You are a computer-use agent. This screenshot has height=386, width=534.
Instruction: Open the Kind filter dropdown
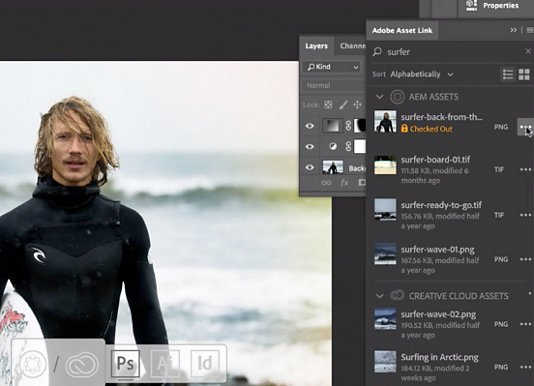coord(332,67)
